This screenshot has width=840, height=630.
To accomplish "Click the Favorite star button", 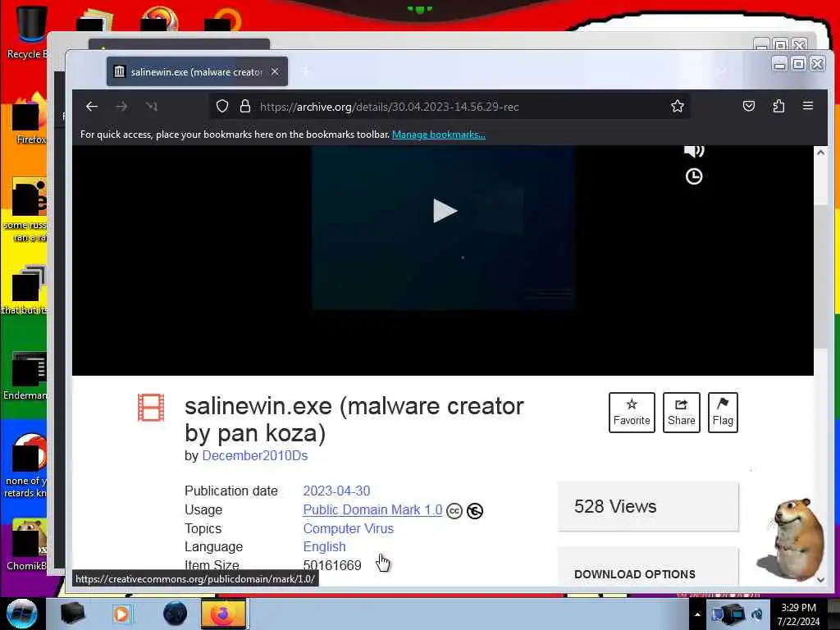I will click(632, 413).
